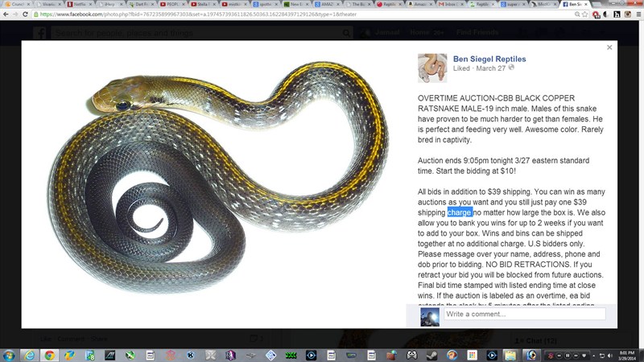Open the Chrome menu button

pyautogui.click(x=638, y=14)
